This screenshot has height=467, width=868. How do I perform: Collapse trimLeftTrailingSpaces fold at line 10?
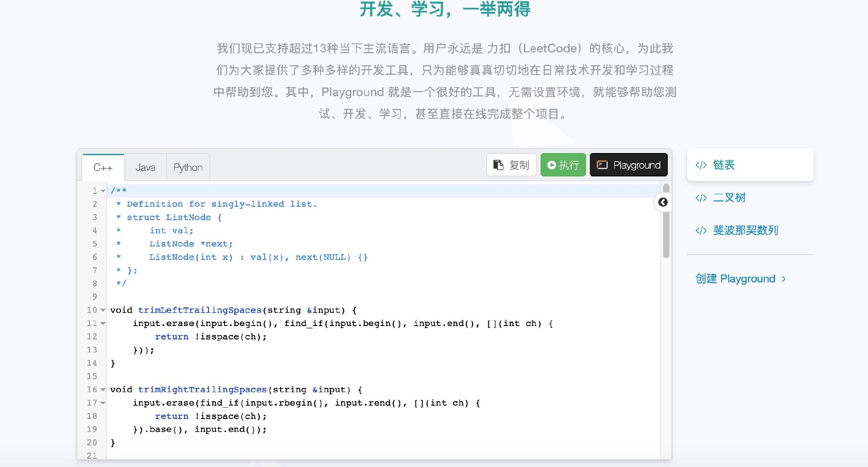point(103,310)
